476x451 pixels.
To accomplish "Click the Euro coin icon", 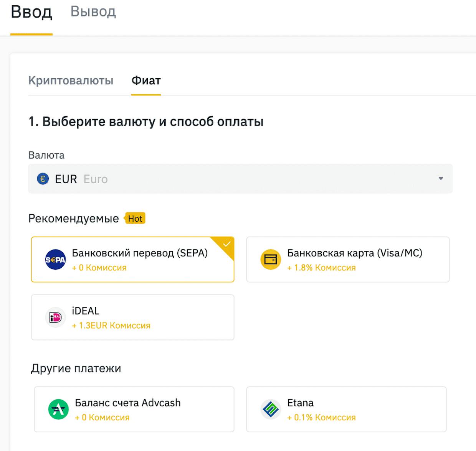I will click(x=43, y=179).
